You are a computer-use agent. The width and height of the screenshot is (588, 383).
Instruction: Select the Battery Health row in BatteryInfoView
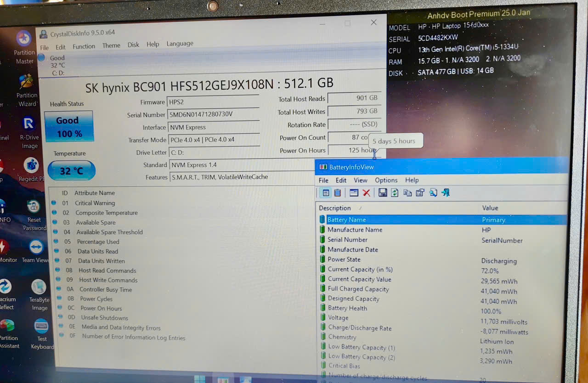click(347, 308)
